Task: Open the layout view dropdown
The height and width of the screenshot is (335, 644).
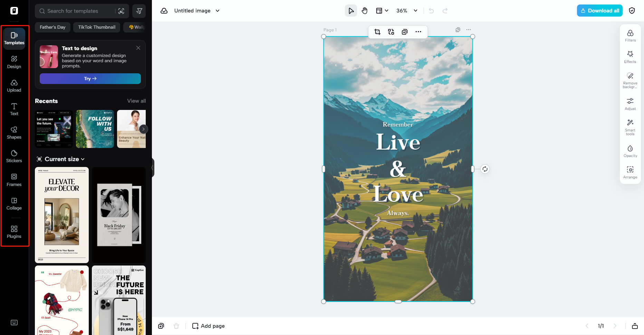Action: click(382, 11)
